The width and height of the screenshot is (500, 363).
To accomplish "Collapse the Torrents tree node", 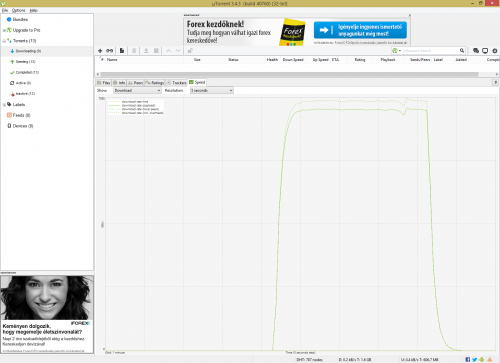I will click(4, 41).
